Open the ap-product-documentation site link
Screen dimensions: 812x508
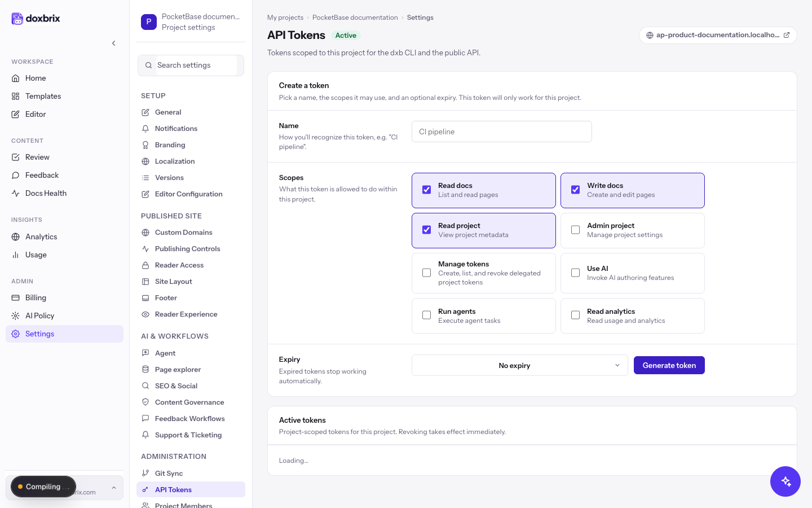[x=718, y=35]
